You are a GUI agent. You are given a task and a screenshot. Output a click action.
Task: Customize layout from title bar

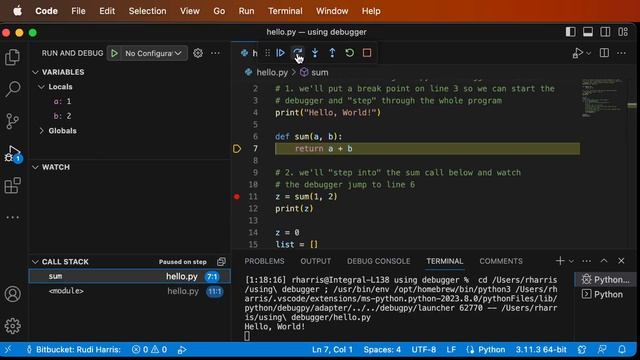coord(623,32)
